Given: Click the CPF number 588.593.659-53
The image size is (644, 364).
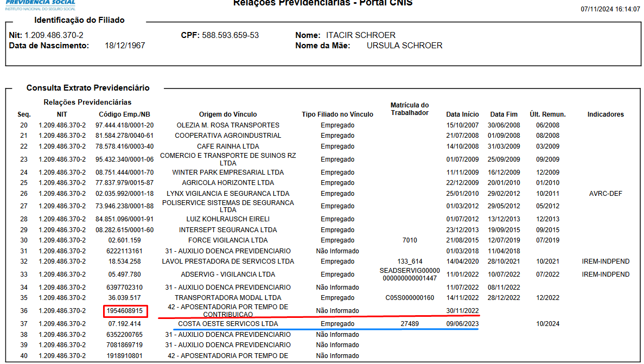Looking at the screenshot, I should point(231,35).
